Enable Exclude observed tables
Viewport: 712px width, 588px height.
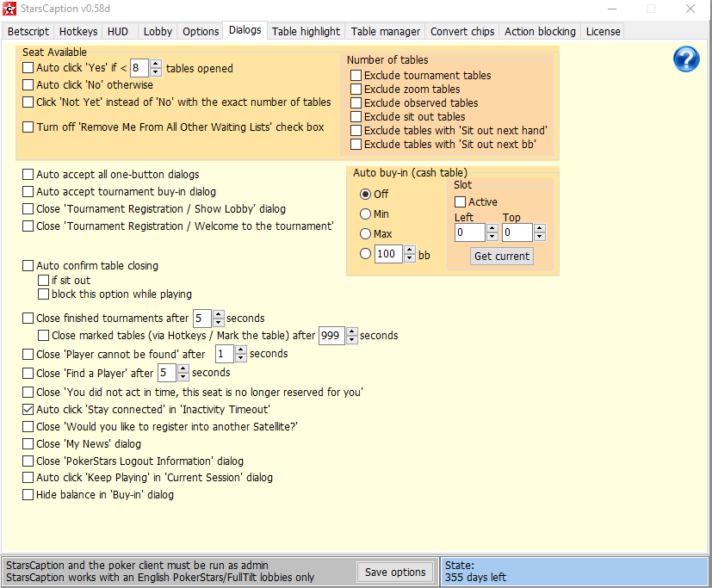point(356,103)
